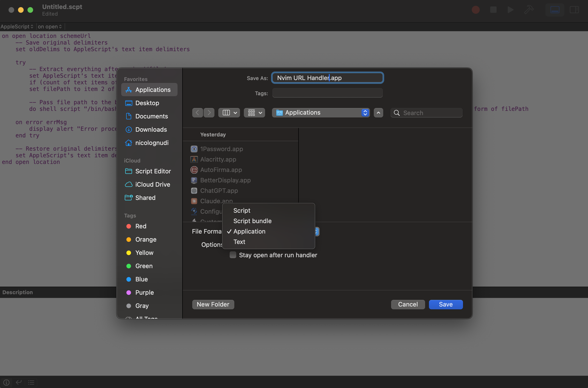Open the event log list view icon

(31, 382)
